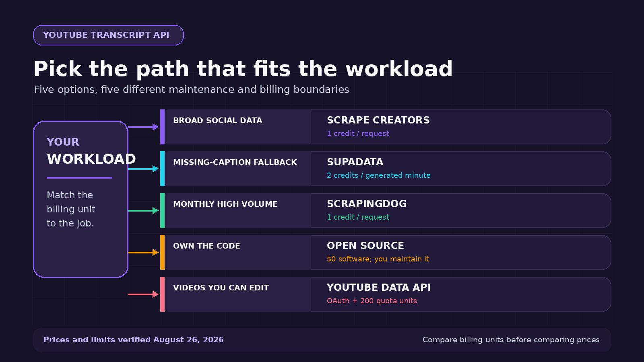The height and width of the screenshot is (362, 644).
Task: Click 'Prices and limits verified August 26, 2026'
Action: 134,340
